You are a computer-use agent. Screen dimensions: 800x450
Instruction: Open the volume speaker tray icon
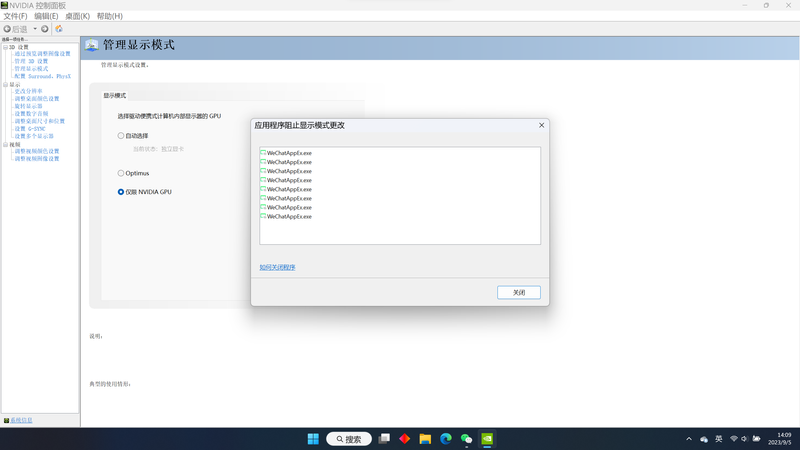point(744,439)
